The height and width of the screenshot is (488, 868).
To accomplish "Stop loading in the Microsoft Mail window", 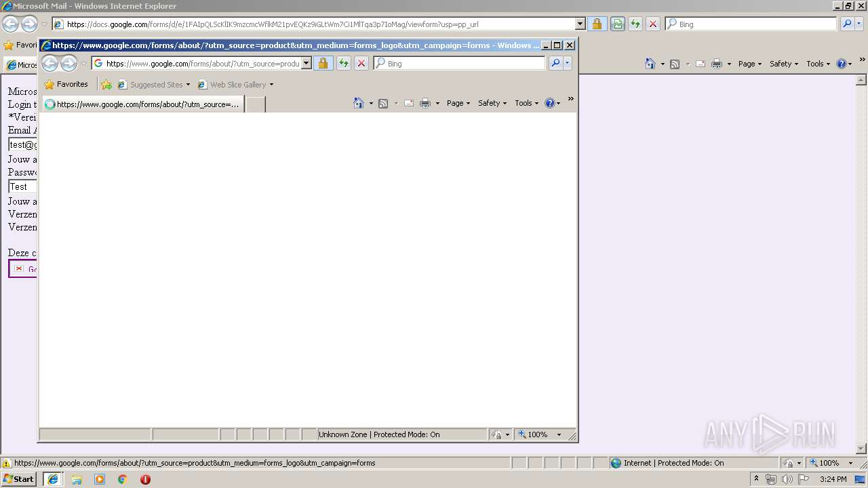I will coord(653,24).
